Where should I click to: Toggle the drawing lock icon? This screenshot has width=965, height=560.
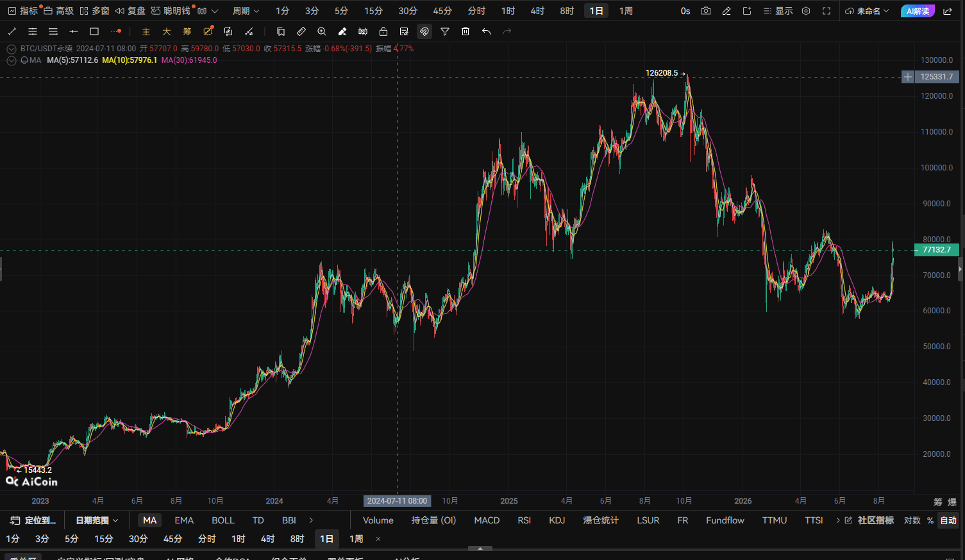[x=383, y=31]
